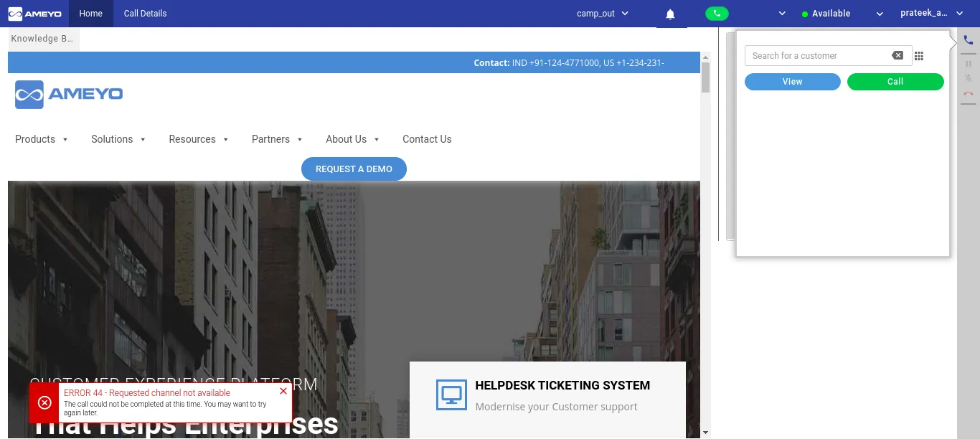Click the scrollbar down arrow

(705, 433)
